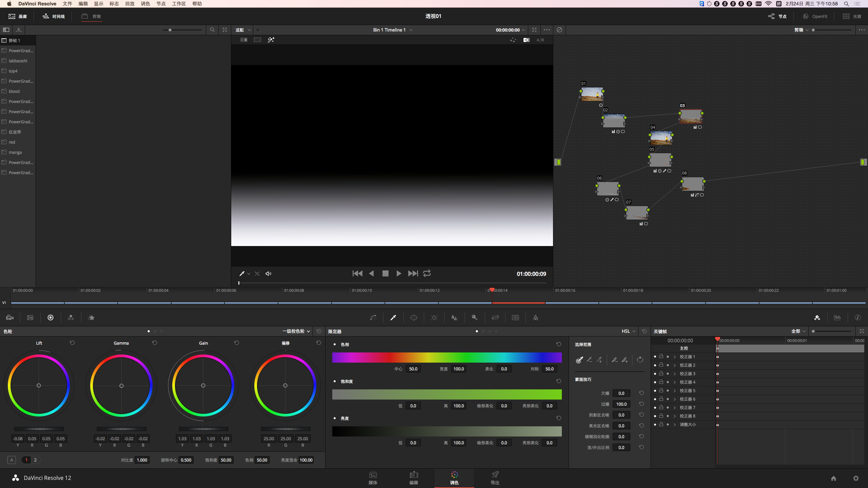Select node 04 thumbnail in node editor

pyautogui.click(x=661, y=138)
